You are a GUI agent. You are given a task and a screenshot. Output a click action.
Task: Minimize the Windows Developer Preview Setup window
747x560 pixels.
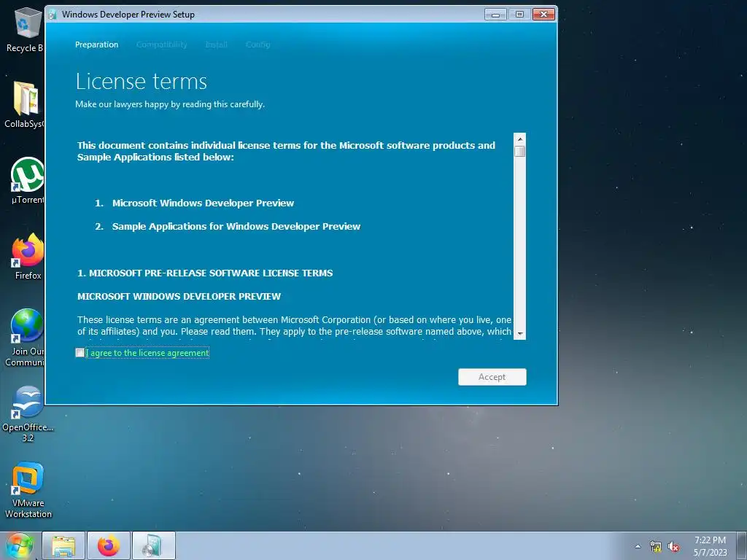(495, 15)
